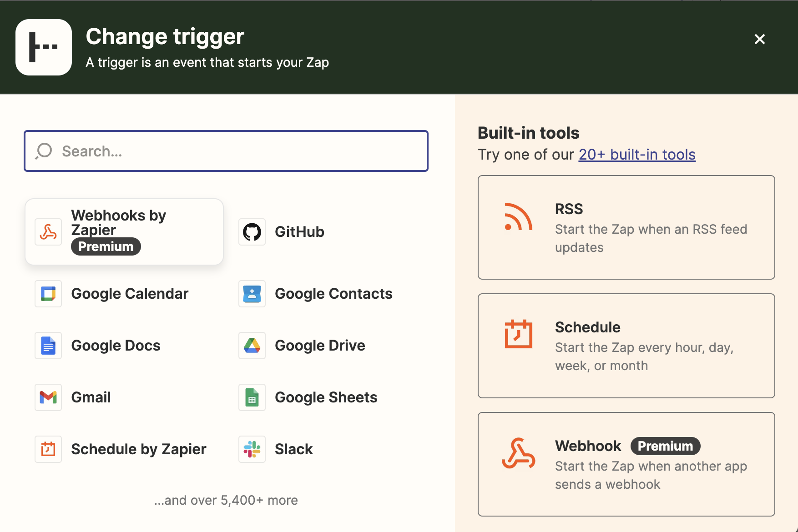Screen dimensions: 798x532
Task: Click the Webhooks by Zapier icon
Action: [x=48, y=232]
